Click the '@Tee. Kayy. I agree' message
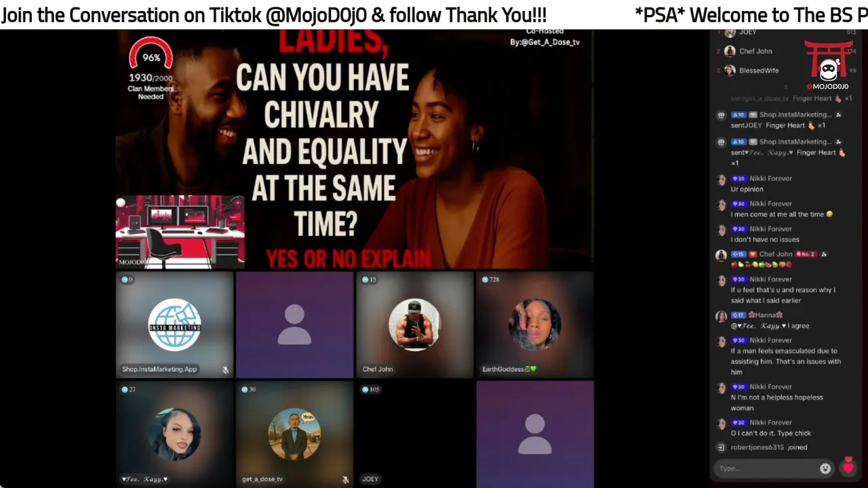 [770, 325]
